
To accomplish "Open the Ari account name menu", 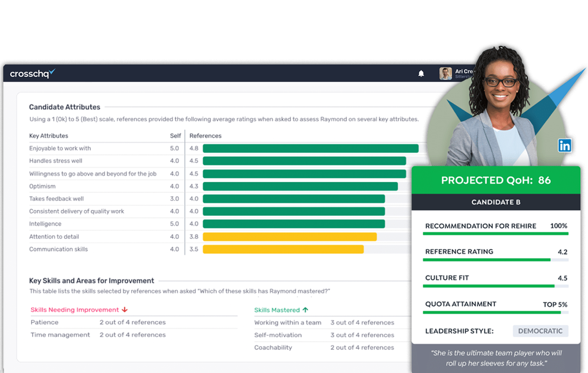I will [x=463, y=72].
